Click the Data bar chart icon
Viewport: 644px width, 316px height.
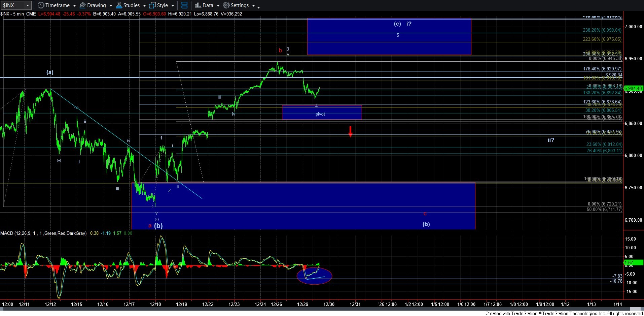(x=198, y=5)
